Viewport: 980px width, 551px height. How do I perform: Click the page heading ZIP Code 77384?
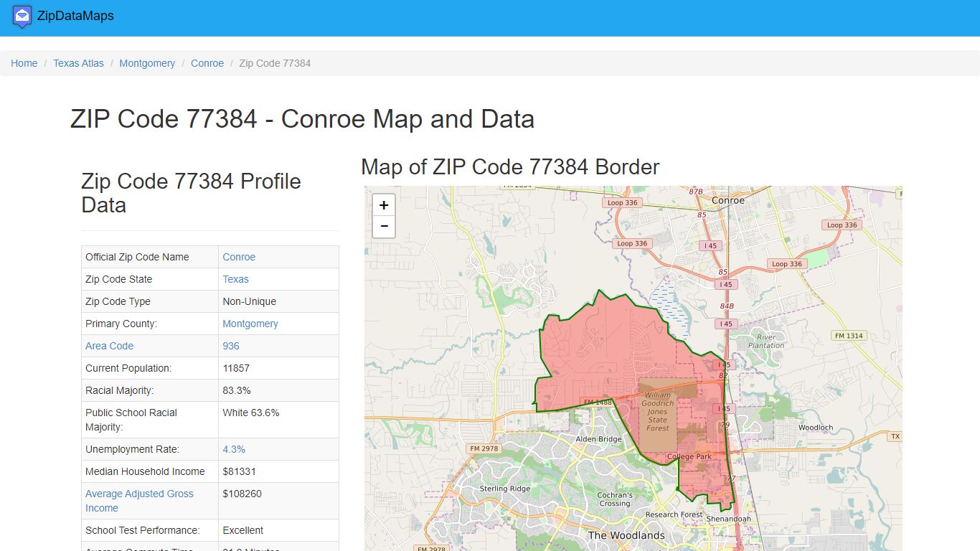click(x=302, y=119)
